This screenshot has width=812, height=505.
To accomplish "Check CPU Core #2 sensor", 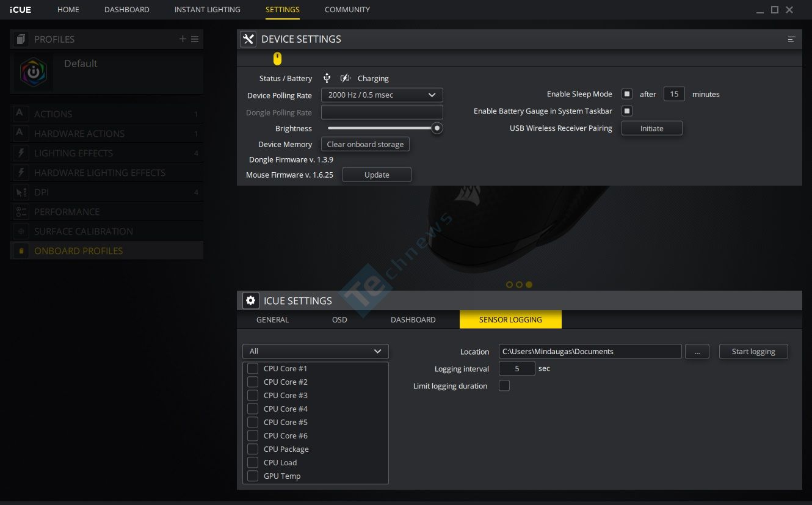I will click(x=253, y=382).
